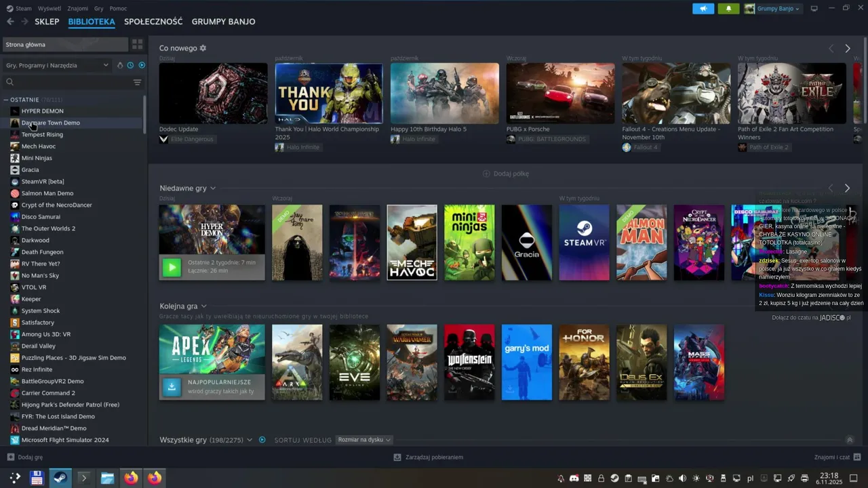Go back with the navigation back arrow
This screenshot has width=868, height=488.
(x=10, y=22)
